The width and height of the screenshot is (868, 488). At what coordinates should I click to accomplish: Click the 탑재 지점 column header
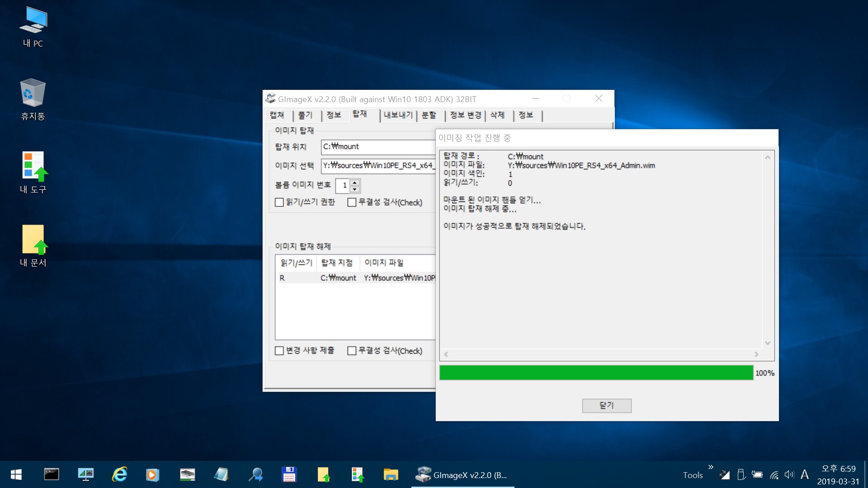(338, 263)
